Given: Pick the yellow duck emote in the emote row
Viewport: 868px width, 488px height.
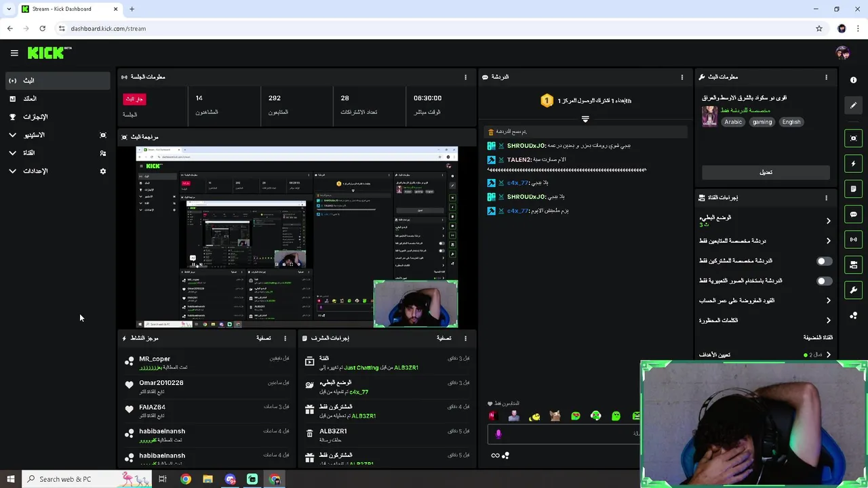Looking at the screenshot, I should click(x=534, y=415).
